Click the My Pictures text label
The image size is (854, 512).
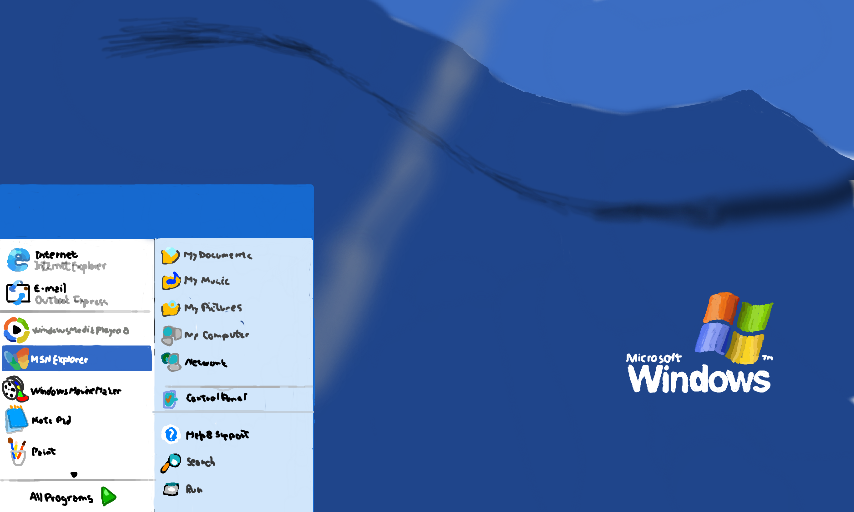tap(213, 308)
